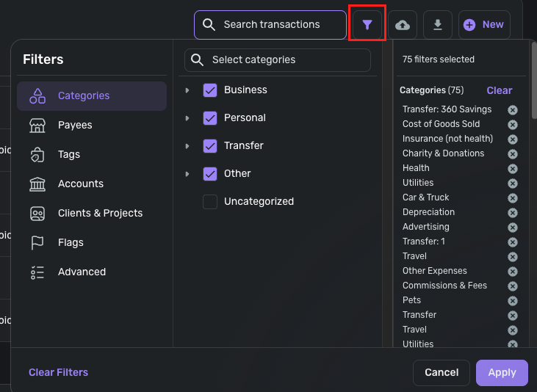Apply the selected filters

pyautogui.click(x=502, y=372)
